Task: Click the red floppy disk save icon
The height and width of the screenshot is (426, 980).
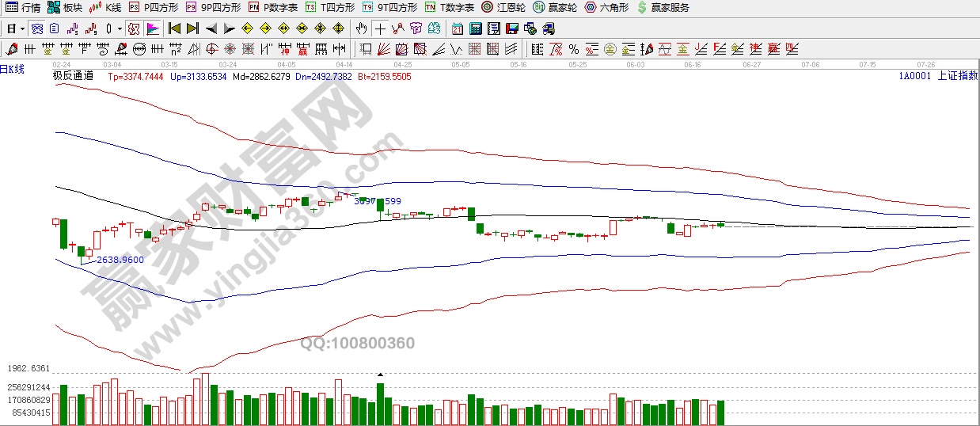Action: tap(511, 29)
